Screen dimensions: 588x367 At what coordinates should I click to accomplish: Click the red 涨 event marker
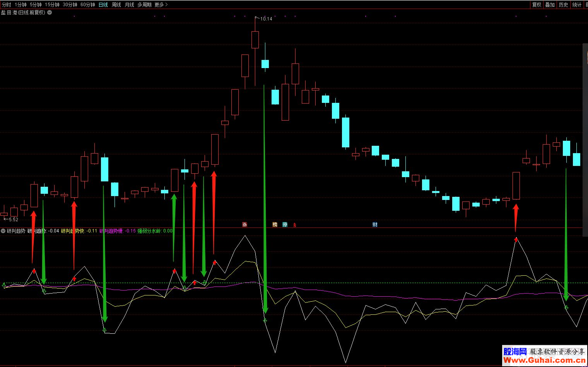(244, 225)
